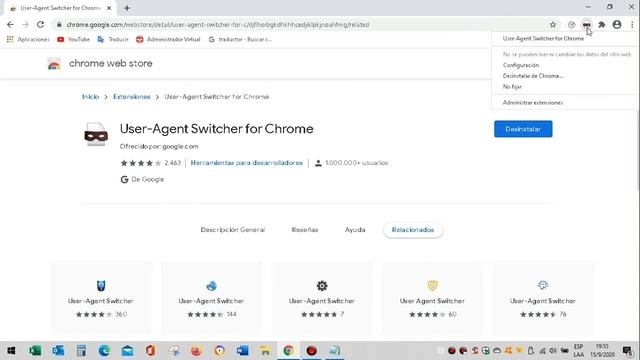This screenshot has width=640, height=360.
Task: Bookmark this page with the star icon
Action: pyautogui.click(x=553, y=24)
